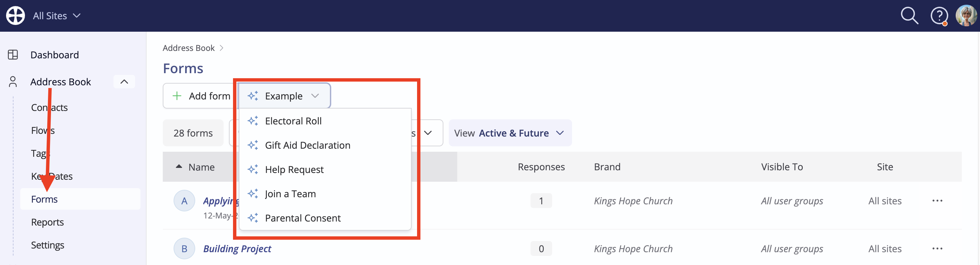
Task: Choose Join a Team example form
Action: point(325,194)
